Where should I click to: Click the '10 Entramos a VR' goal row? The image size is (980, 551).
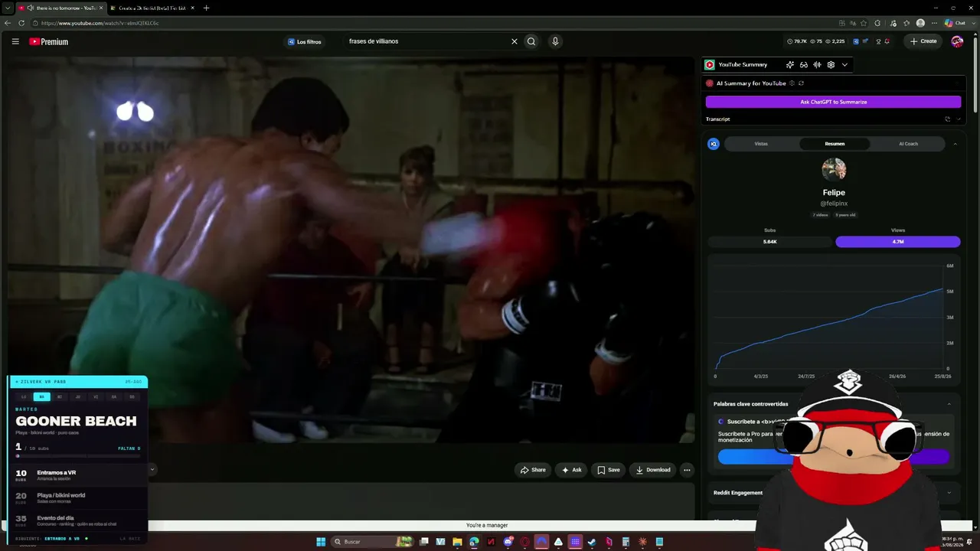[78, 474]
